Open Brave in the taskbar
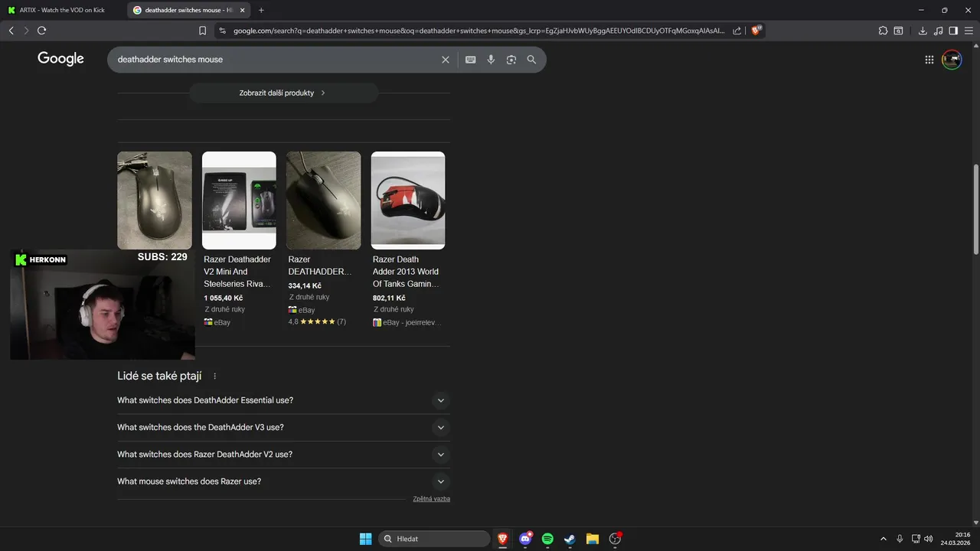The width and height of the screenshot is (980, 551). pos(503,539)
